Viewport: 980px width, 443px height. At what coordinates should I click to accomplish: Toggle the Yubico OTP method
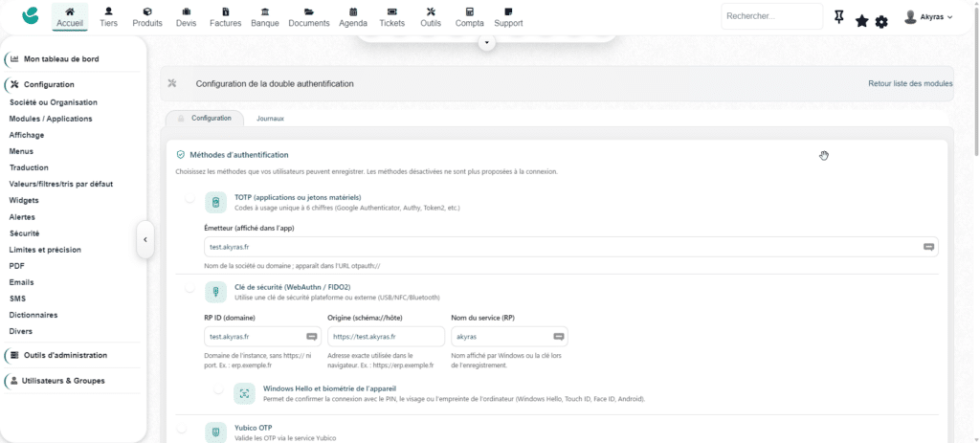(x=181, y=429)
